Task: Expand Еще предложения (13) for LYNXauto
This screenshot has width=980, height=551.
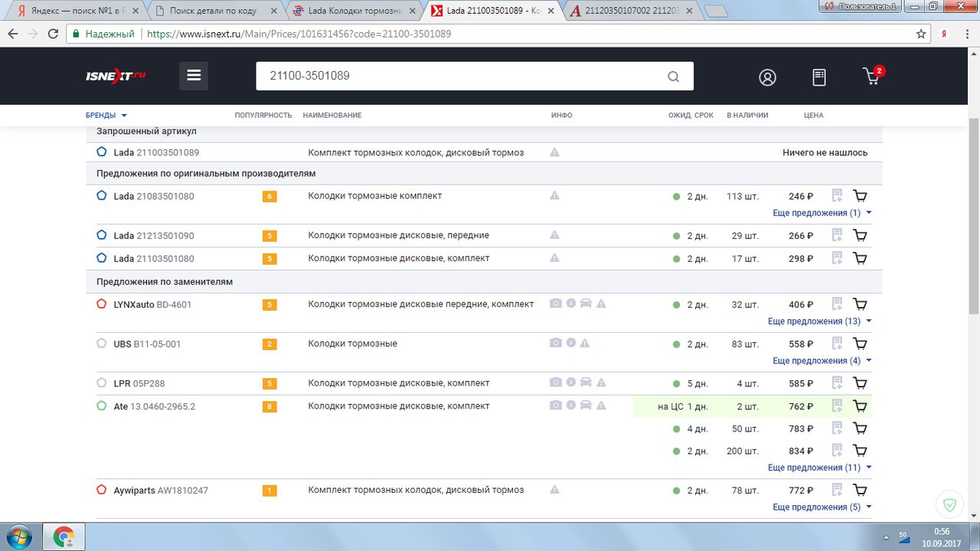Action: (820, 321)
